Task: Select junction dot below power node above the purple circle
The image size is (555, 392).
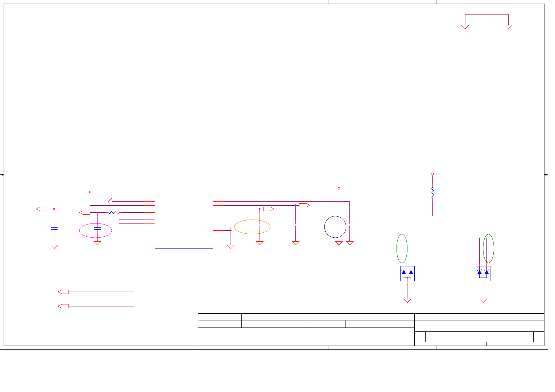Action: tap(339, 202)
